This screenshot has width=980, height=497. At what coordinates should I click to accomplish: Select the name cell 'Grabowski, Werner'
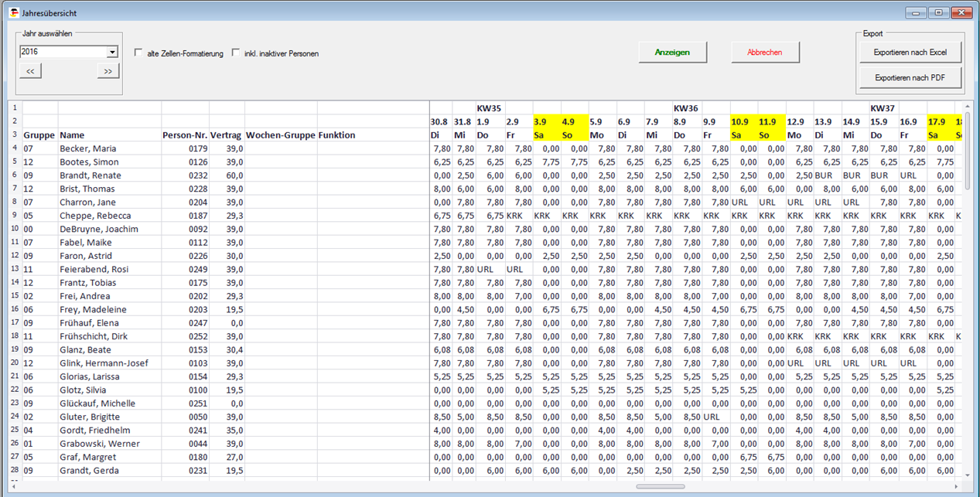pyautogui.click(x=110, y=444)
